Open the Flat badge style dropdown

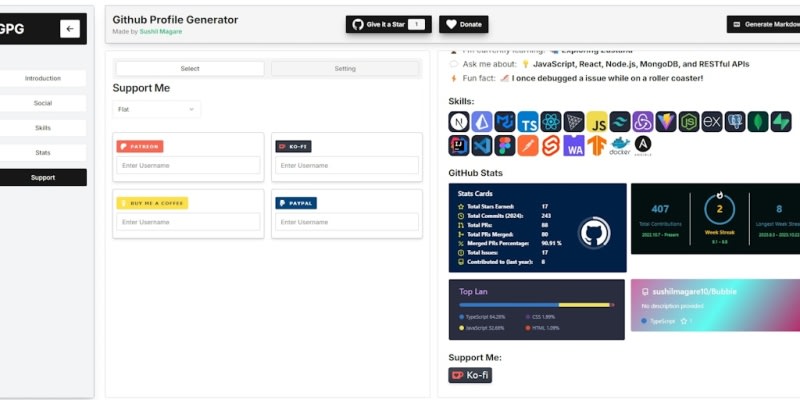(156, 109)
